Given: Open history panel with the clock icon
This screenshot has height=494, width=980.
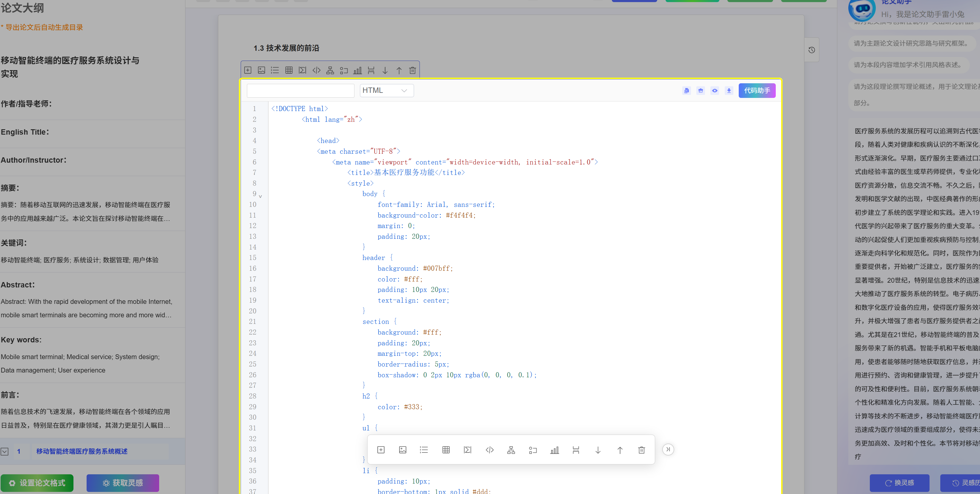Looking at the screenshot, I should point(812,50).
